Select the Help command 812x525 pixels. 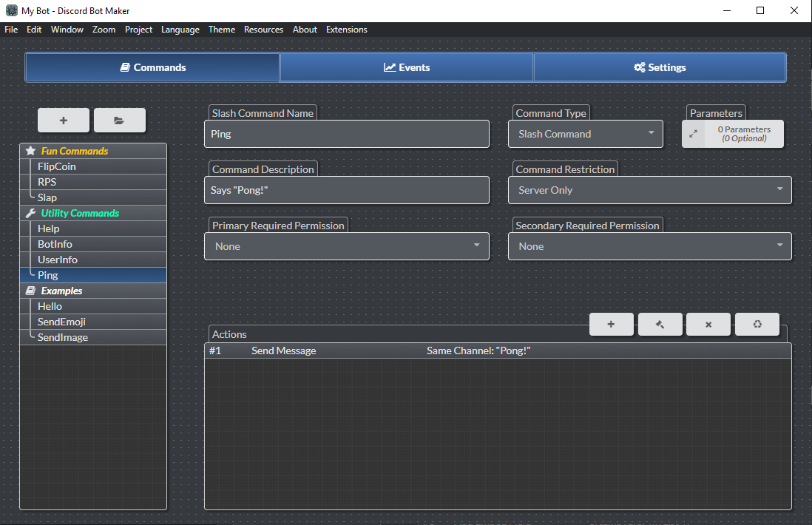tap(93, 228)
